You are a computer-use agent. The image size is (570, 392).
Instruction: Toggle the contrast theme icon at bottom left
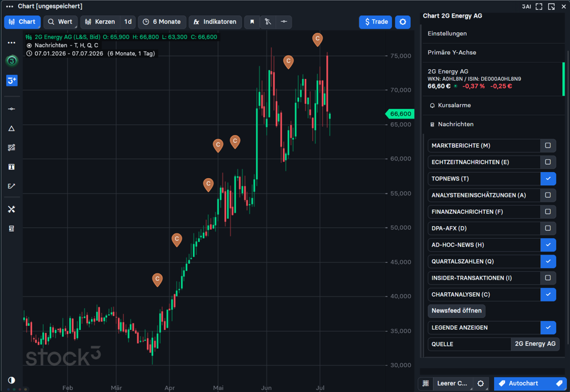pyautogui.click(x=12, y=380)
